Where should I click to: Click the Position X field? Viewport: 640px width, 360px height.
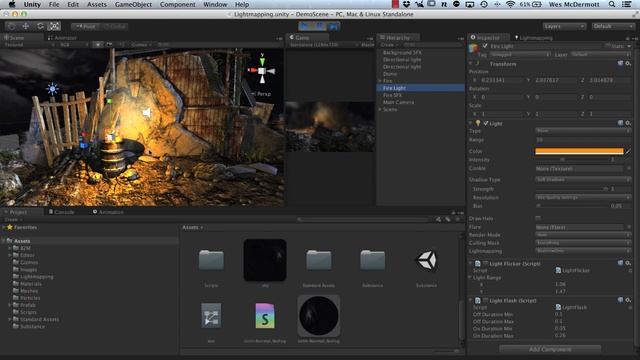(502, 80)
